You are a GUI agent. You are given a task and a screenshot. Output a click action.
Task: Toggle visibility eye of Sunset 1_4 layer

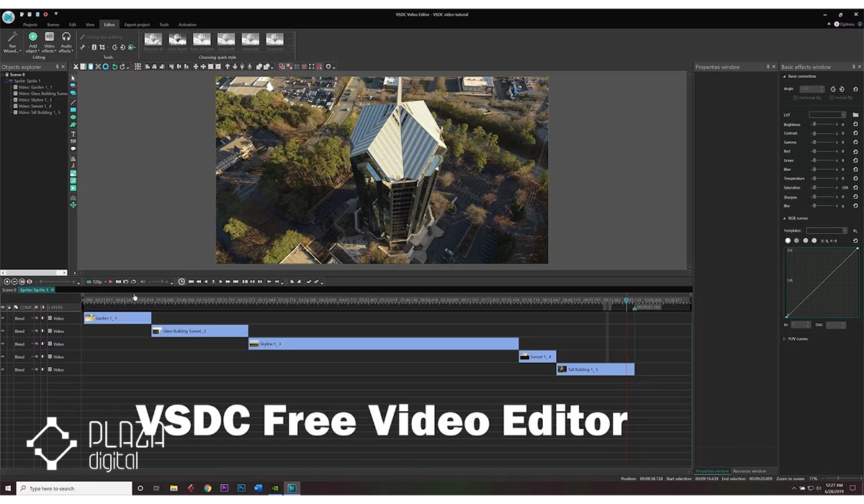coord(3,357)
